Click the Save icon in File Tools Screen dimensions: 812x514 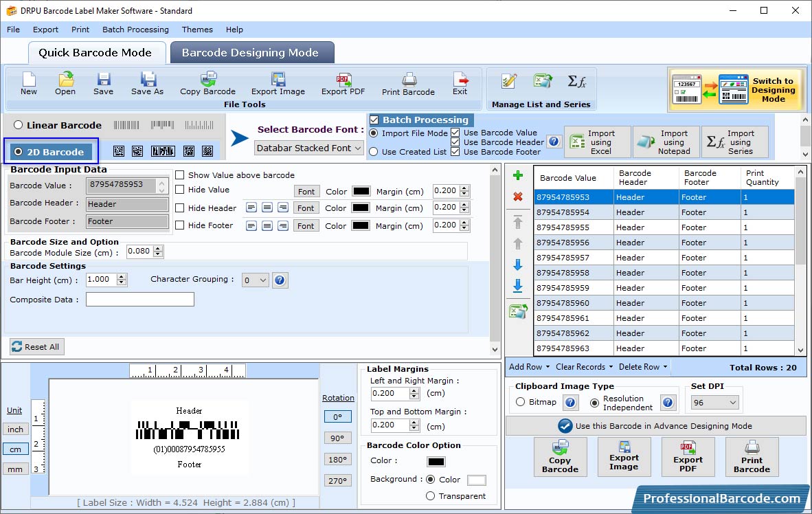[x=103, y=84]
